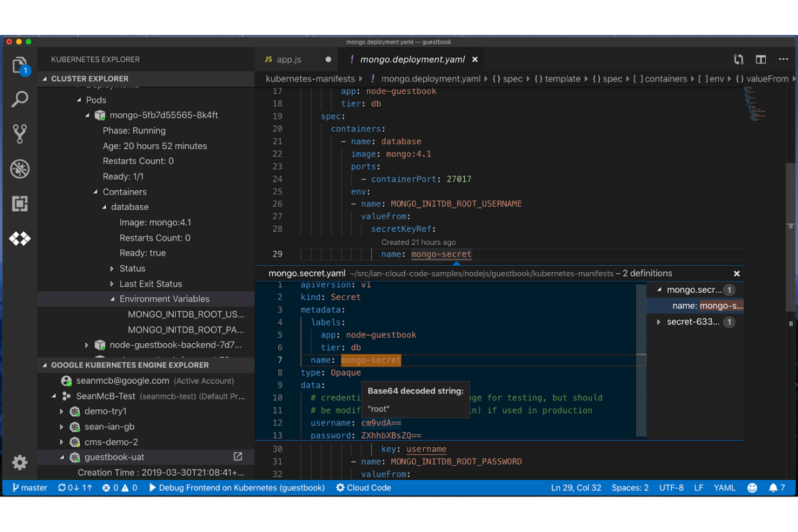Click the YAML language mode in the status bar

click(724, 488)
